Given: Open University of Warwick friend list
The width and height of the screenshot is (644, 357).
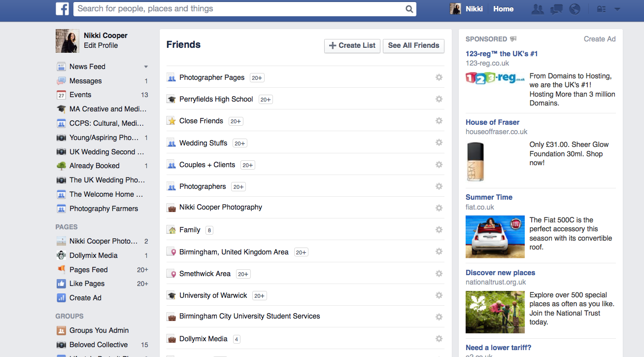Looking at the screenshot, I should [x=213, y=295].
